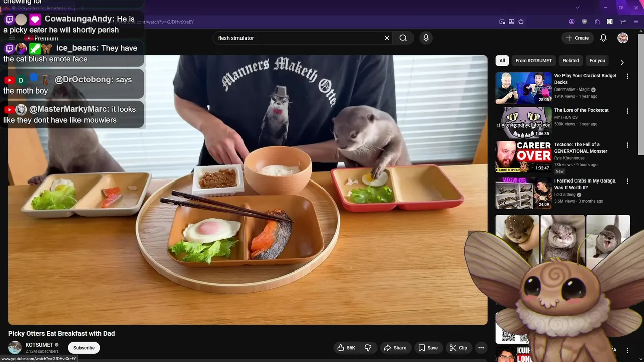Click the Picky Otters Eat Breakfast with Dad title
Image resolution: width=644 pixels, height=362 pixels.
point(61,333)
